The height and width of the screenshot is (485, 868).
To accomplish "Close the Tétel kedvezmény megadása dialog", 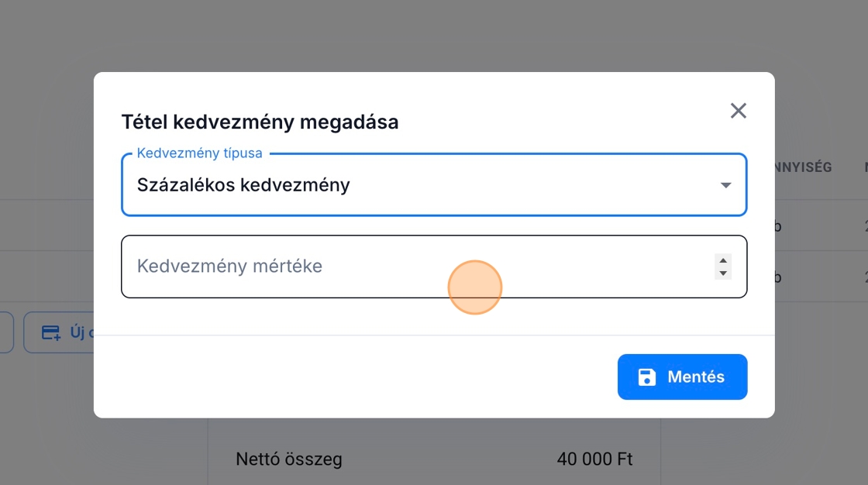I will (x=738, y=111).
